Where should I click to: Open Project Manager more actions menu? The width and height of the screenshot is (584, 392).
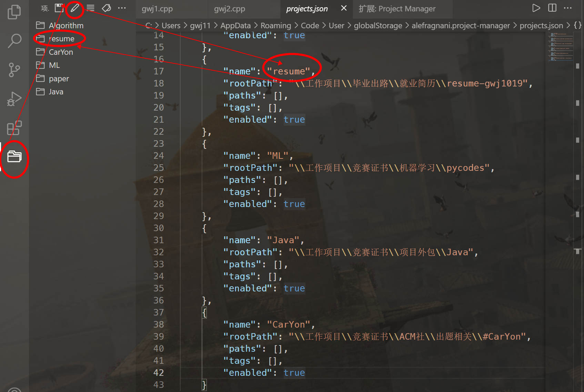pos(122,8)
